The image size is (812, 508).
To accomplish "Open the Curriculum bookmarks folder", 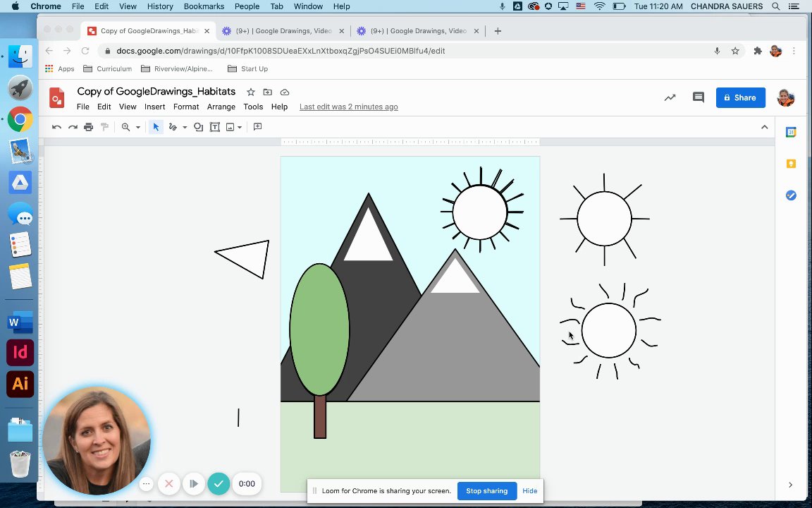I will pos(108,68).
